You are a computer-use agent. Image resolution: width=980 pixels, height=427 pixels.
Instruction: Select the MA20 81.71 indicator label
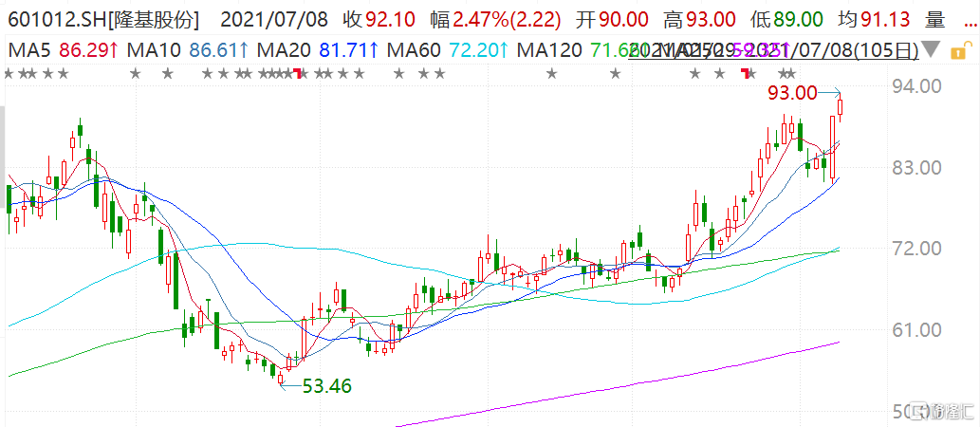[x=318, y=48]
